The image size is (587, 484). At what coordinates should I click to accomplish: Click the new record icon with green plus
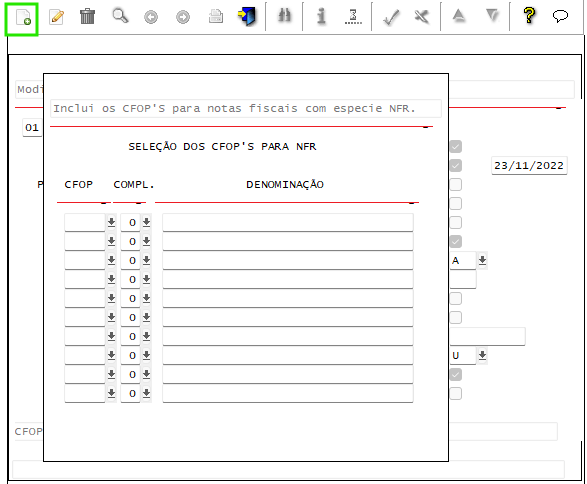click(23, 18)
